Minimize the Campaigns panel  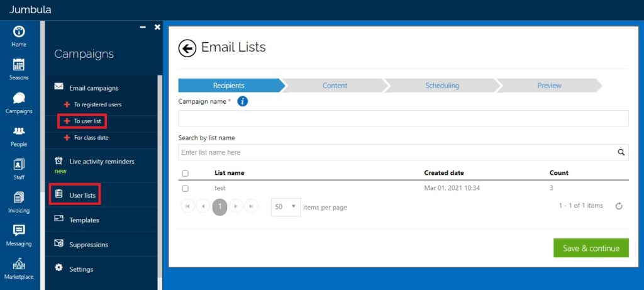143,27
